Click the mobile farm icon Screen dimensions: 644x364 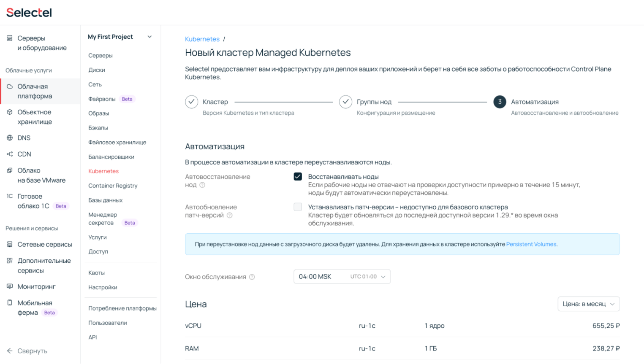10,303
